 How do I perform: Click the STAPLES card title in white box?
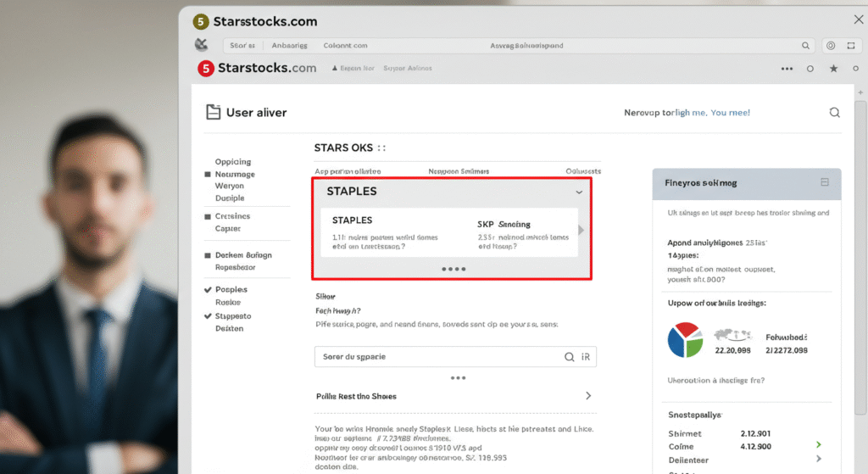click(x=352, y=220)
